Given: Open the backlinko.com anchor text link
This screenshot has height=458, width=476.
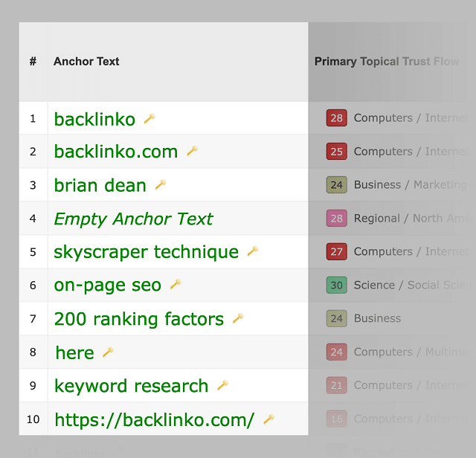Looking at the screenshot, I should click(x=116, y=152).
